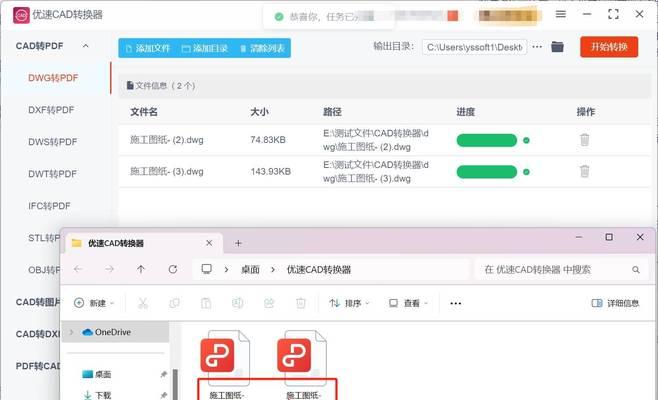Toggle the 详细信息 details pane in Explorer
The width and height of the screenshot is (658, 400).
pyautogui.click(x=615, y=303)
